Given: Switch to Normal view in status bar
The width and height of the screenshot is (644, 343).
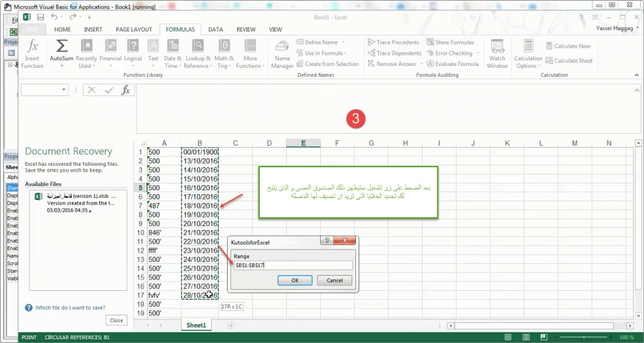Looking at the screenshot, I should (x=508, y=337).
